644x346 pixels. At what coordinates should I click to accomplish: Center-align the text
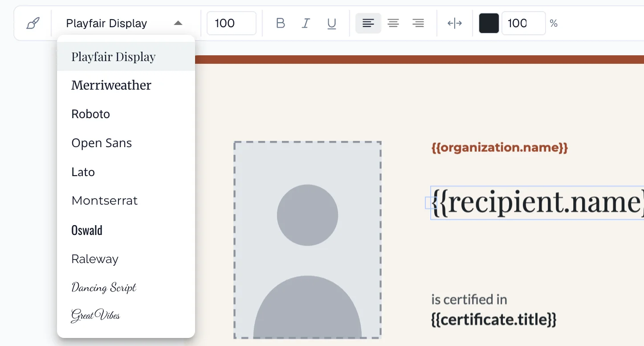(x=393, y=23)
